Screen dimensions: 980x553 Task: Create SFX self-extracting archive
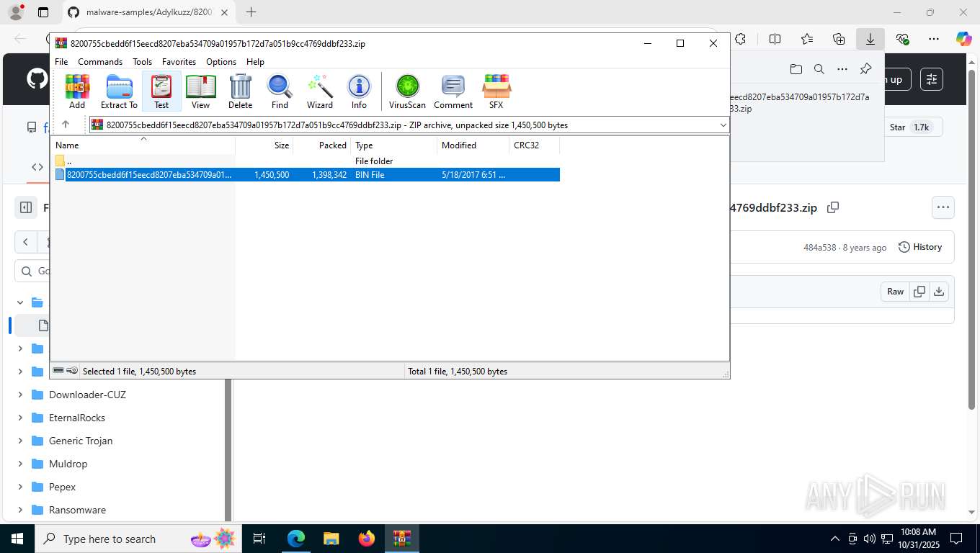(496, 91)
